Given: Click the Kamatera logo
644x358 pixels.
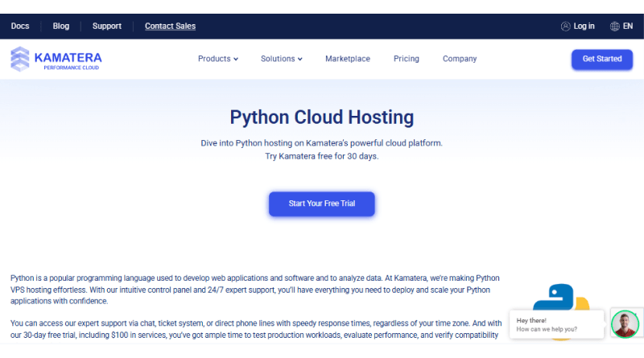Looking at the screenshot, I should pyautogui.click(x=56, y=59).
